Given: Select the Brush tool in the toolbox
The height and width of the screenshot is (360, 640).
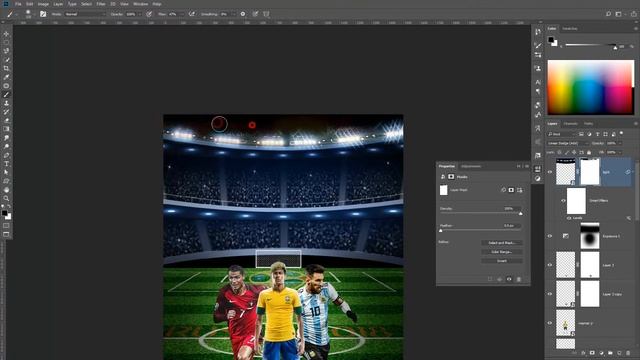Looking at the screenshot, I should pyautogui.click(x=6, y=95).
